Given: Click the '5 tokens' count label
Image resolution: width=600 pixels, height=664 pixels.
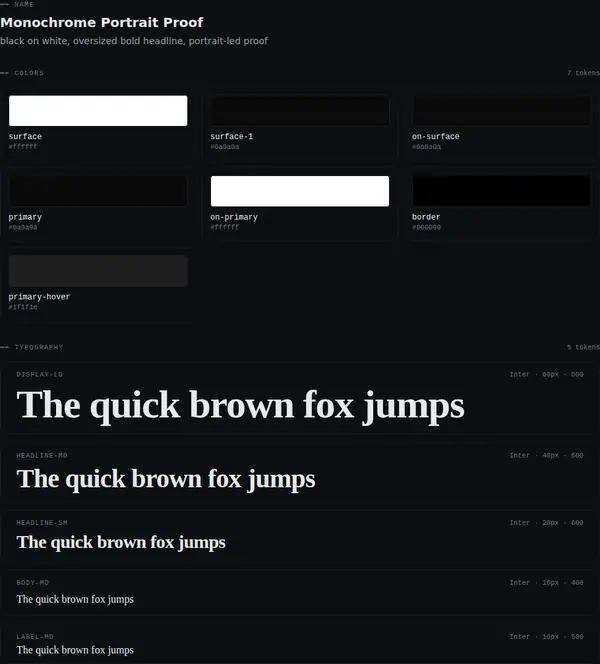Looking at the screenshot, I should [583, 347].
